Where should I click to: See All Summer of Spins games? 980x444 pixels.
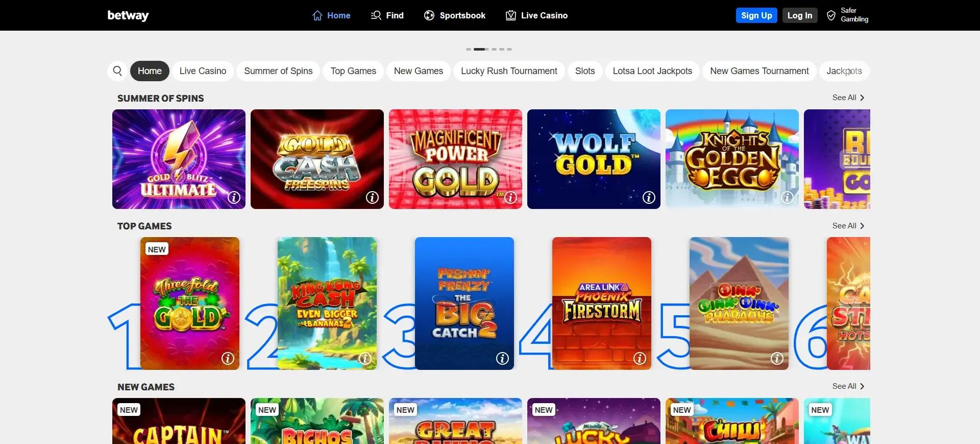click(848, 98)
